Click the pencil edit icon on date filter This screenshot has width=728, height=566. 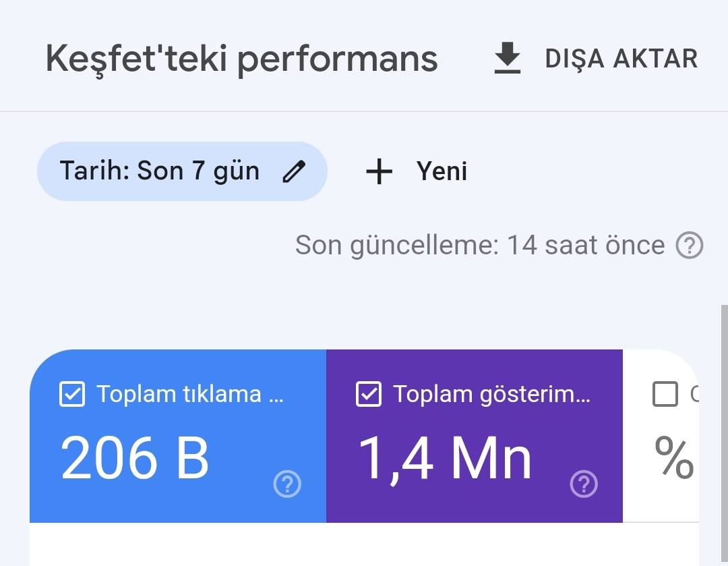pyautogui.click(x=294, y=171)
